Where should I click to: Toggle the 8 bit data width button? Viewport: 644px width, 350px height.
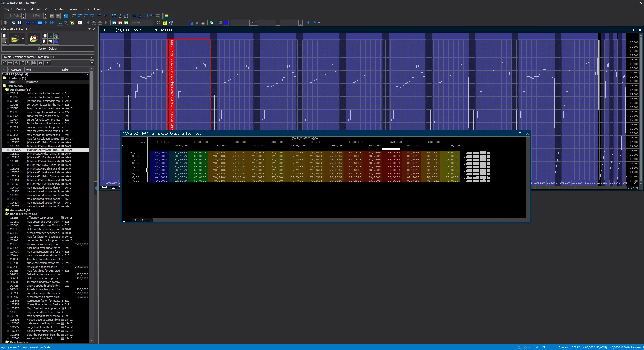(74, 16)
